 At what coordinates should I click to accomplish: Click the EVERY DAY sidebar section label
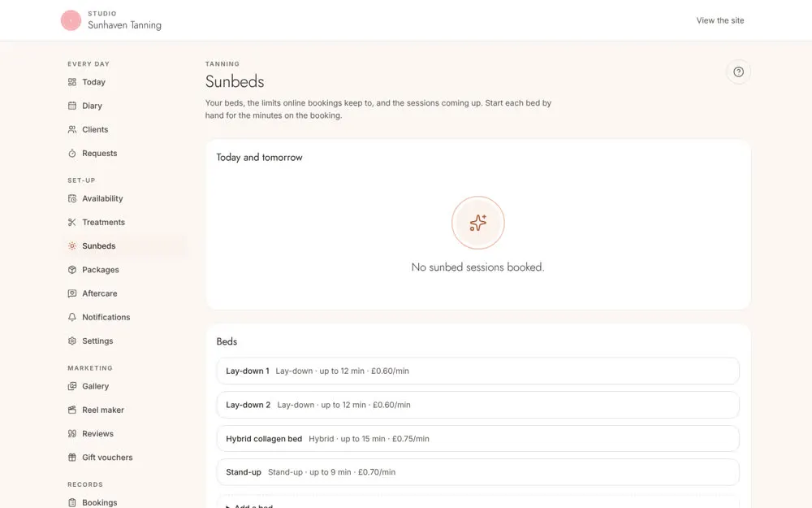tap(89, 63)
